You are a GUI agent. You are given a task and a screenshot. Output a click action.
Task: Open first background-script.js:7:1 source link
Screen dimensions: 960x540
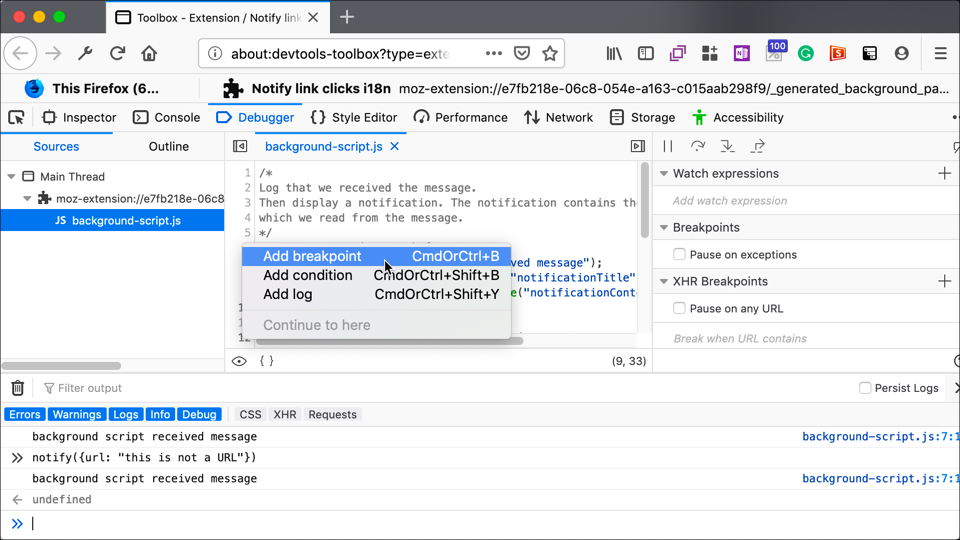(880, 437)
